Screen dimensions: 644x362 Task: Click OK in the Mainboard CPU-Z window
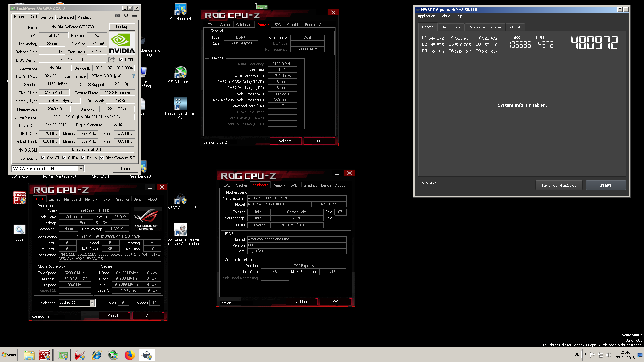pos(335,302)
